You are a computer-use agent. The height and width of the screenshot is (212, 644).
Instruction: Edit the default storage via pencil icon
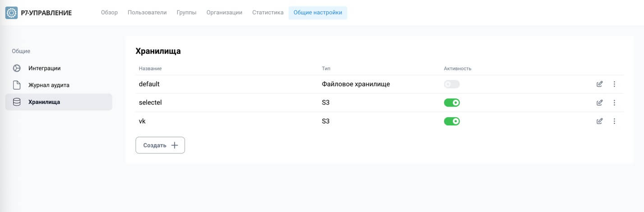(599, 84)
